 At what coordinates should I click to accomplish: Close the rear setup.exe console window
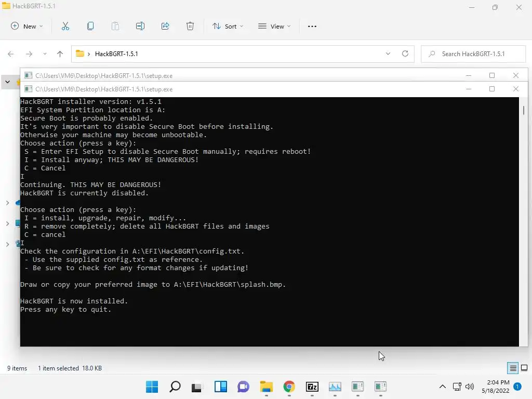[x=516, y=75]
